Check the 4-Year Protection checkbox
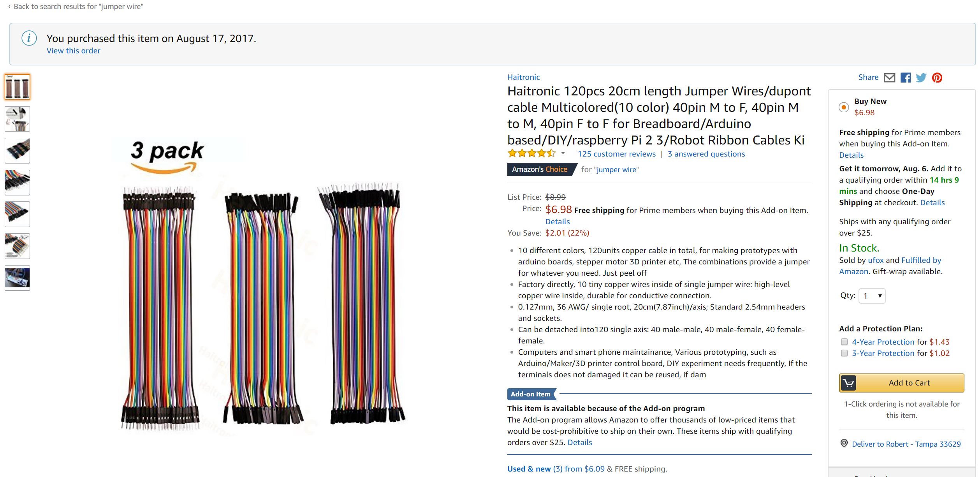The width and height of the screenshot is (980, 477). point(844,342)
